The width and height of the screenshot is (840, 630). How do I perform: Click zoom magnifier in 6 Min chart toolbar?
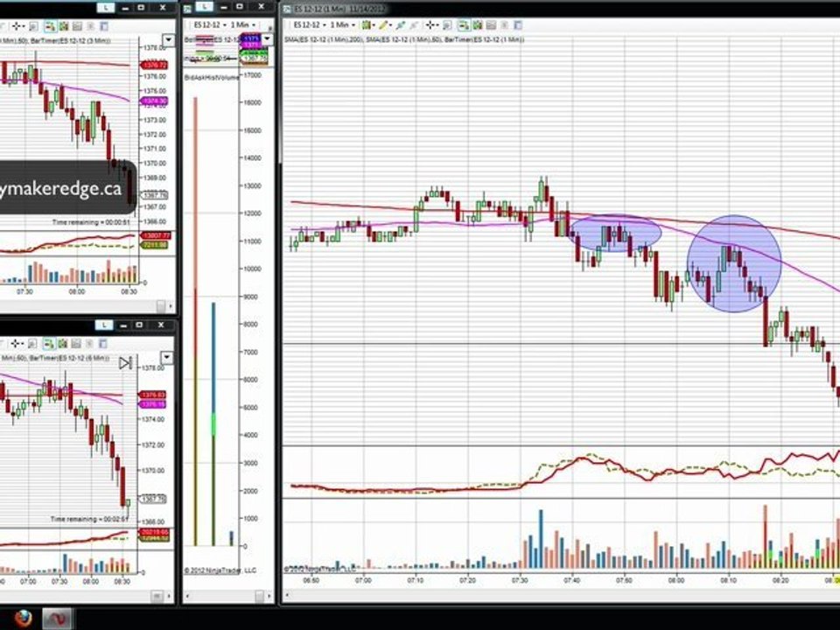click(x=32, y=343)
